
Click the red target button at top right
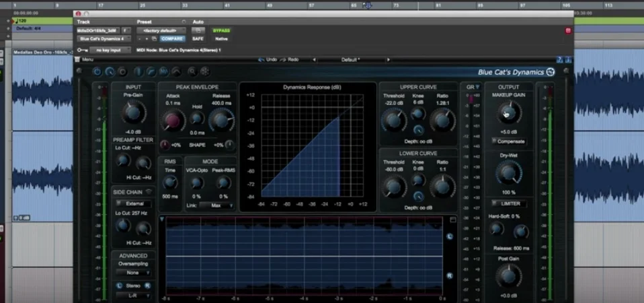point(568,30)
